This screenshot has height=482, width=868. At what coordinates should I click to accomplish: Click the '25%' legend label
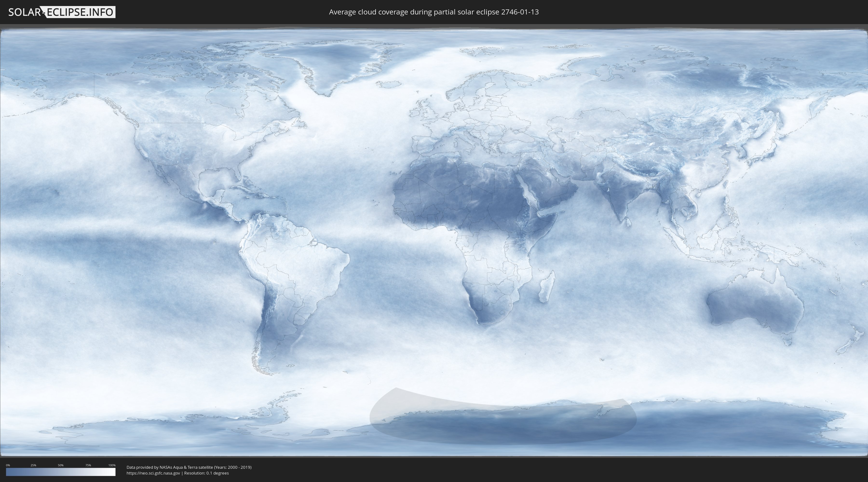[33, 465]
